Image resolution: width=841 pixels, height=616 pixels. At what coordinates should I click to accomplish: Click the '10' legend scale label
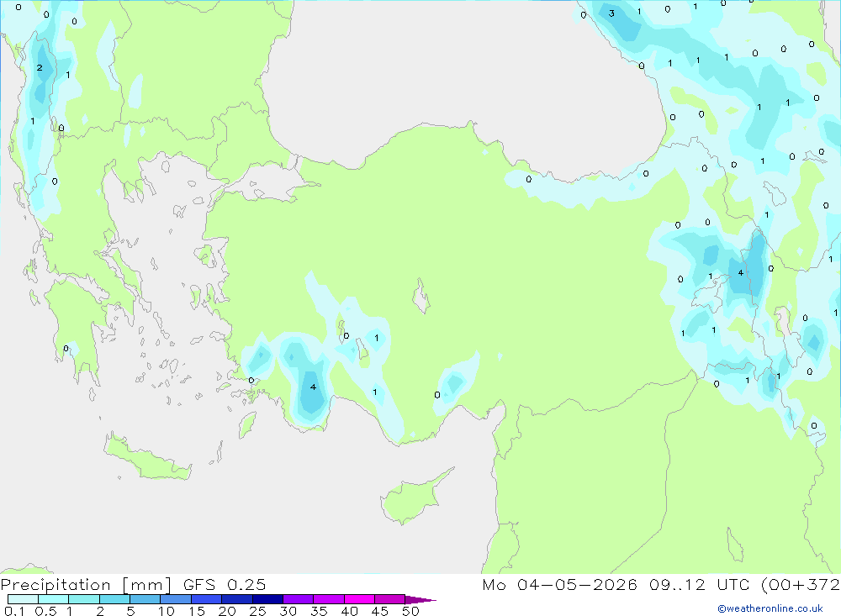pos(167,611)
